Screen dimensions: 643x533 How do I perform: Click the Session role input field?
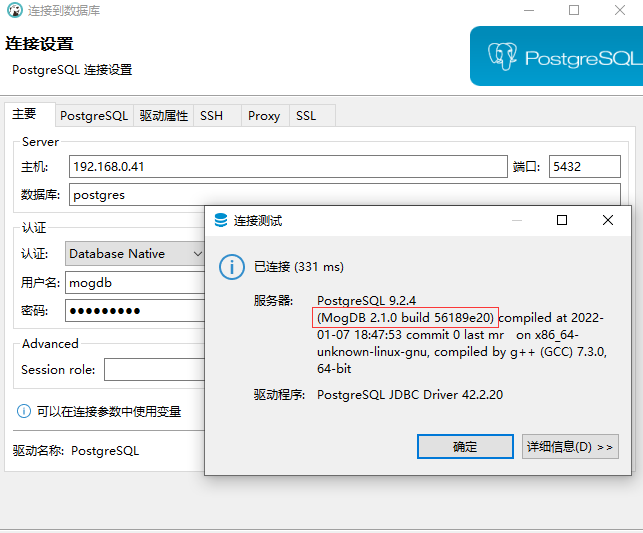pyautogui.click(x=154, y=369)
